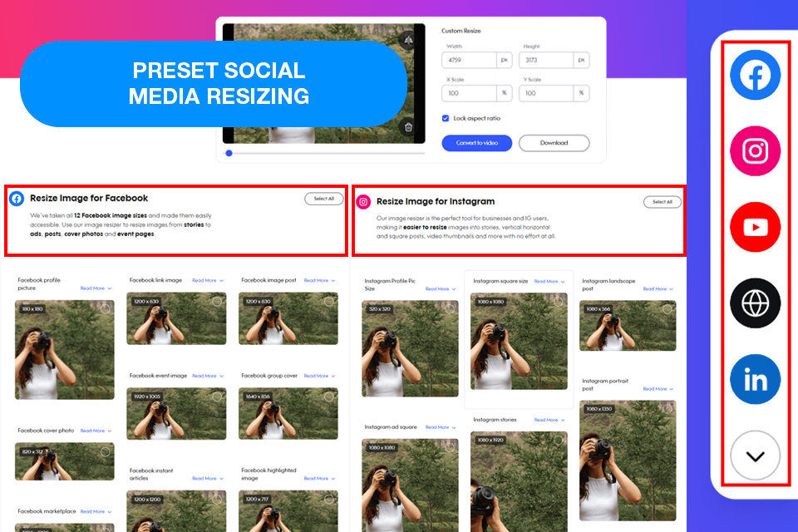Open the 1080 x 1920 stories thumbnail

(519, 481)
